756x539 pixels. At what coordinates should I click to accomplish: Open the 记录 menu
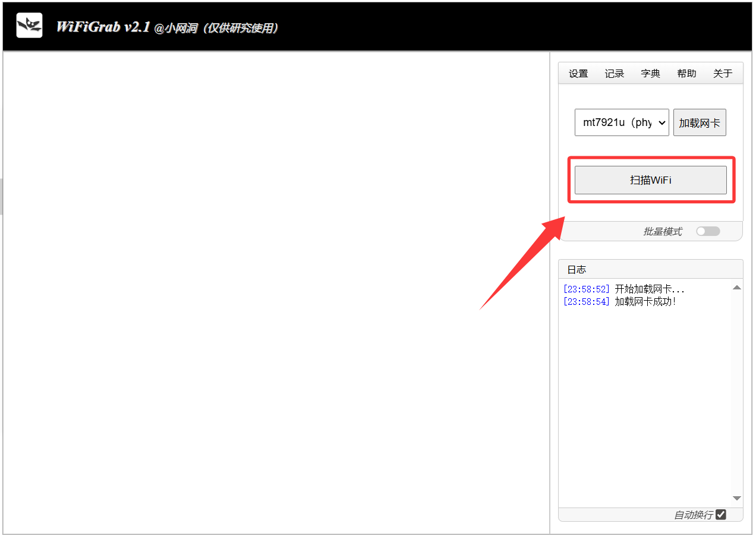(615, 74)
